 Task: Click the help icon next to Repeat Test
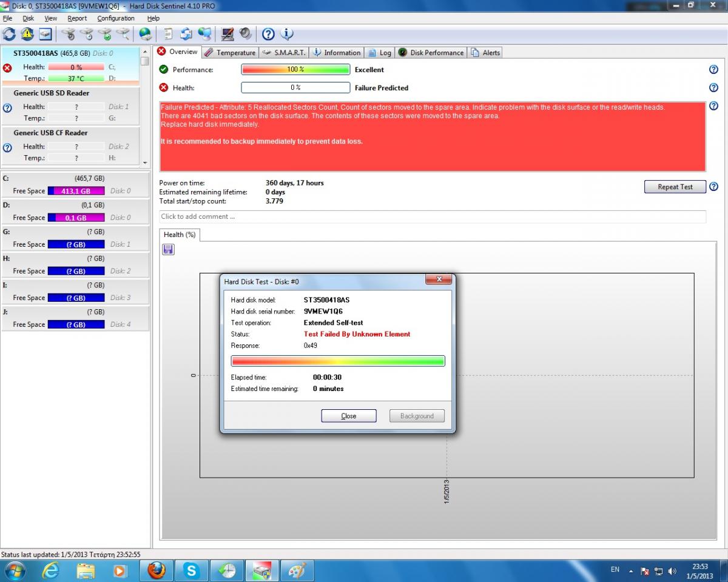point(713,187)
